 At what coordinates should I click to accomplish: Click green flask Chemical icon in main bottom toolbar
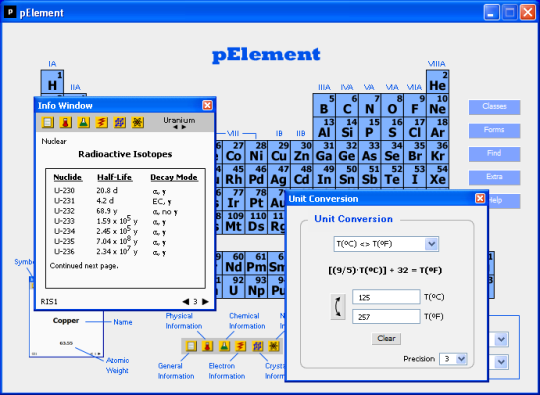[x=224, y=346]
